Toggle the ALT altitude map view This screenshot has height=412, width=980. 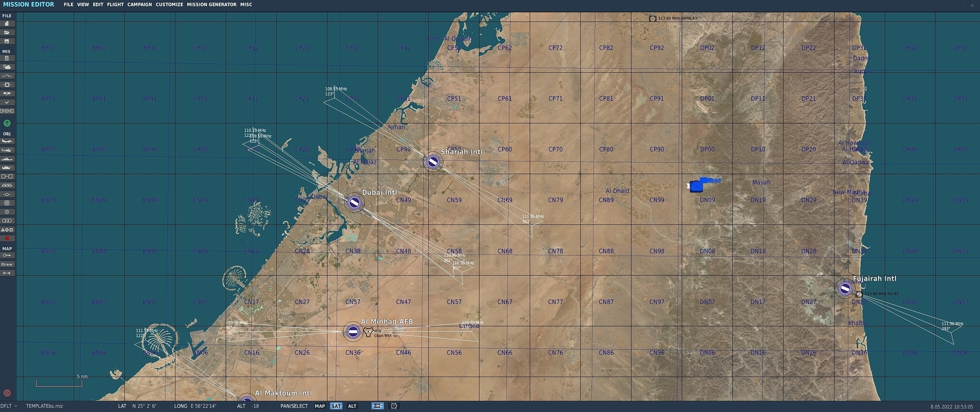tap(352, 406)
